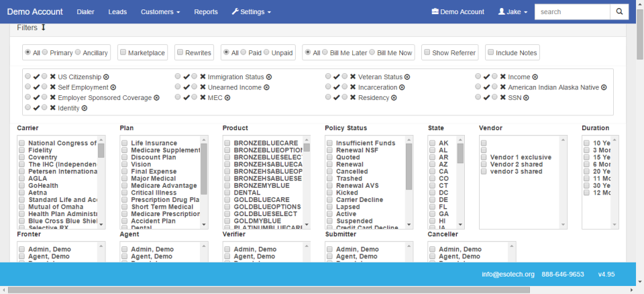Enable the Show Referrer checkbox
Screen dimensions: 644x294
pos(427,52)
